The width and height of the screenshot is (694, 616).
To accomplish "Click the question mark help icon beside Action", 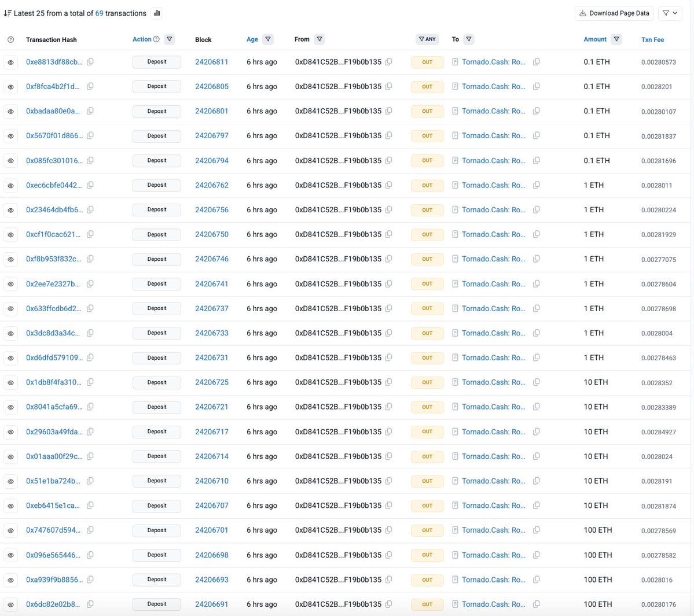I will (x=155, y=39).
